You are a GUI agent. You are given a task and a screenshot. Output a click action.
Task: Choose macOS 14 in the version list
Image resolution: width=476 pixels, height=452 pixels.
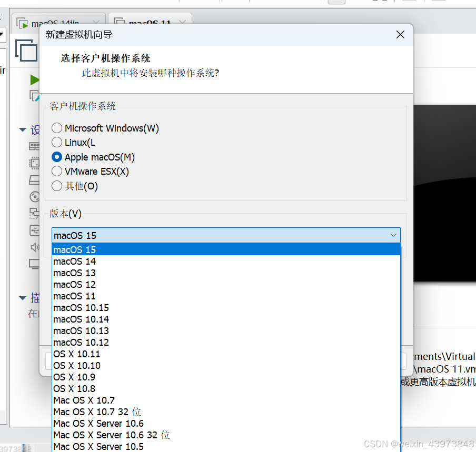(226, 261)
